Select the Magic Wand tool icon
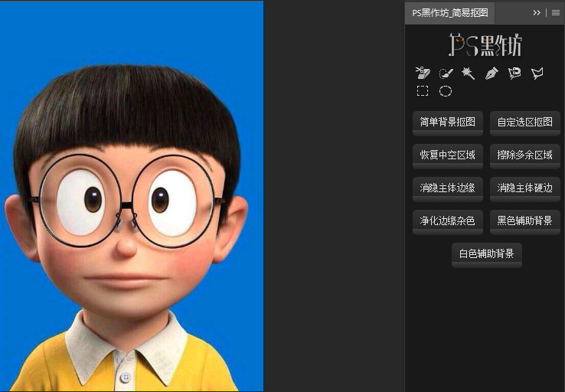The width and height of the screenshot is (565, 392). tap(469, 73)
